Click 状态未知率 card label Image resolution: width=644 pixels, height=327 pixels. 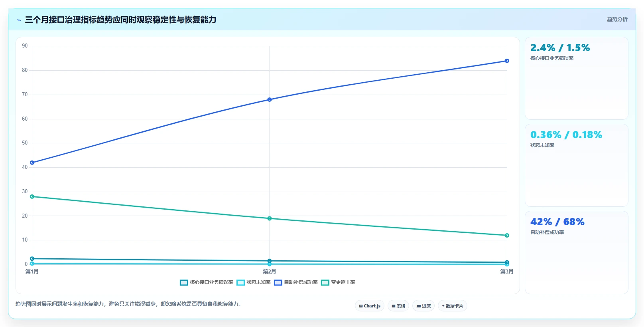click(x=542, y=145)
